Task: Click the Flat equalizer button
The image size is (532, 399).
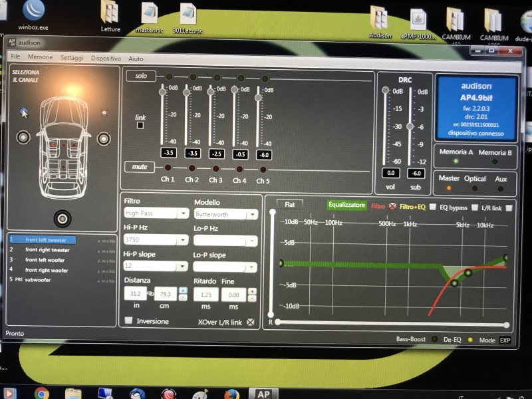Action: (290, 204)
